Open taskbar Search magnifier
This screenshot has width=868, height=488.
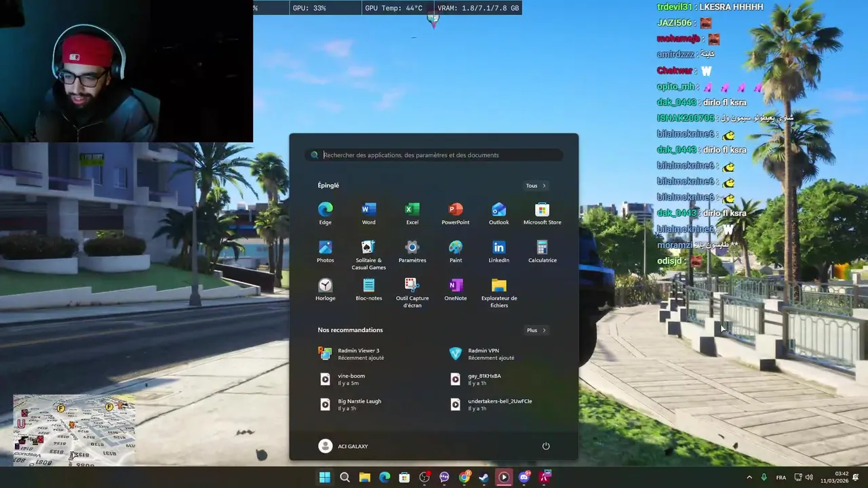click(344, 477)
